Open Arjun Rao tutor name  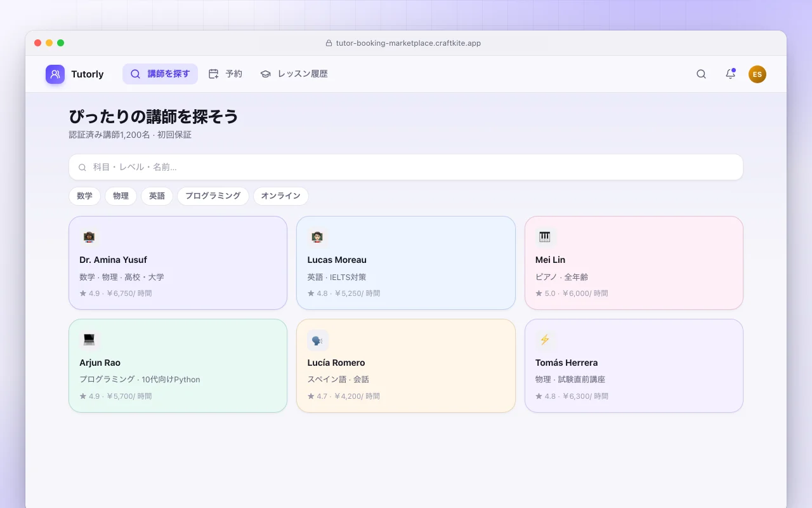(100, 363)
